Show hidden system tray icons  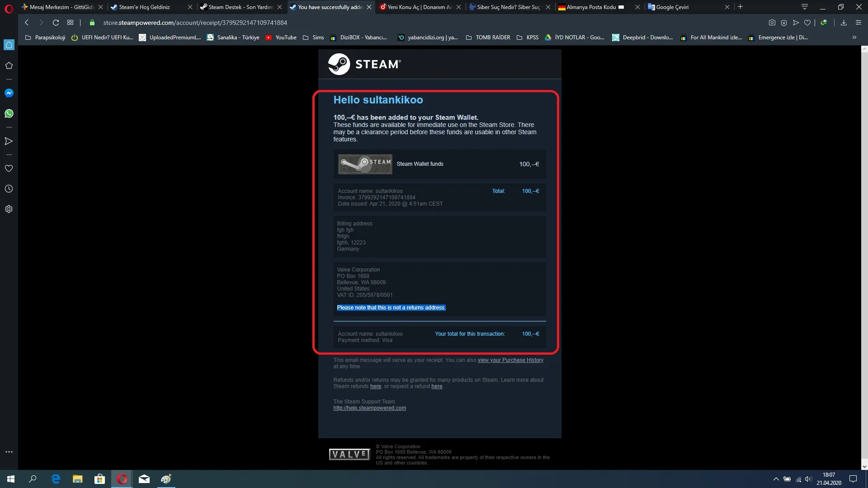(776, 479)
